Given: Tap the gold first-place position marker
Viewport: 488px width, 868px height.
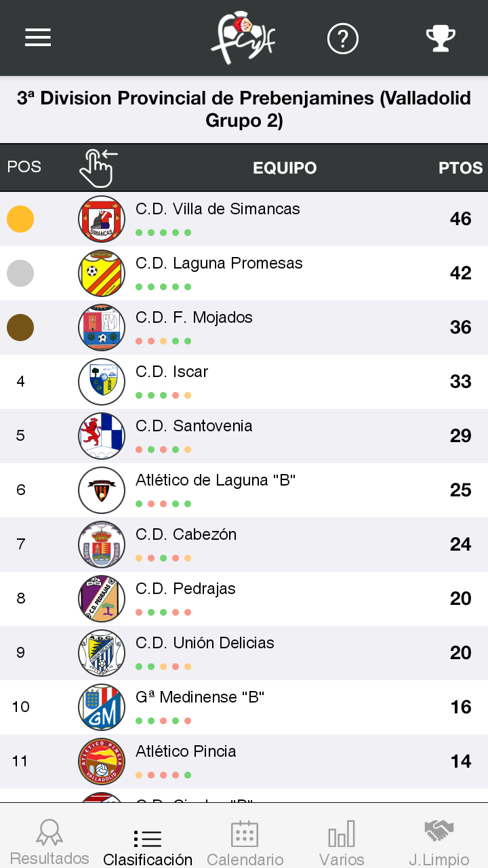Looking at the screenshot, I should [20, 219].
